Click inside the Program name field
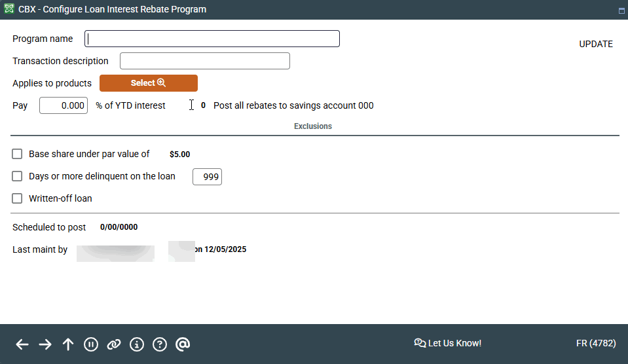This screenshot has width=628, height=364. pyautogui.click(x=212, y=39)
